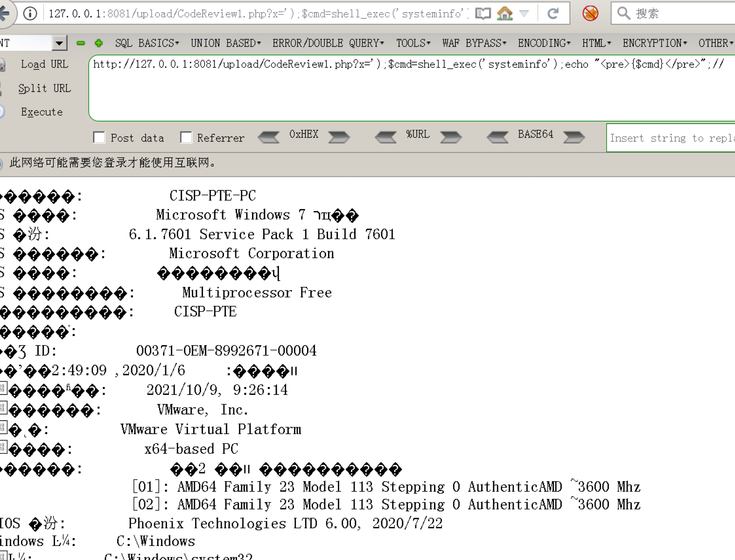
Task: Open the ENCODING menu
Action: pyautogui.click(x=544, y=43)
